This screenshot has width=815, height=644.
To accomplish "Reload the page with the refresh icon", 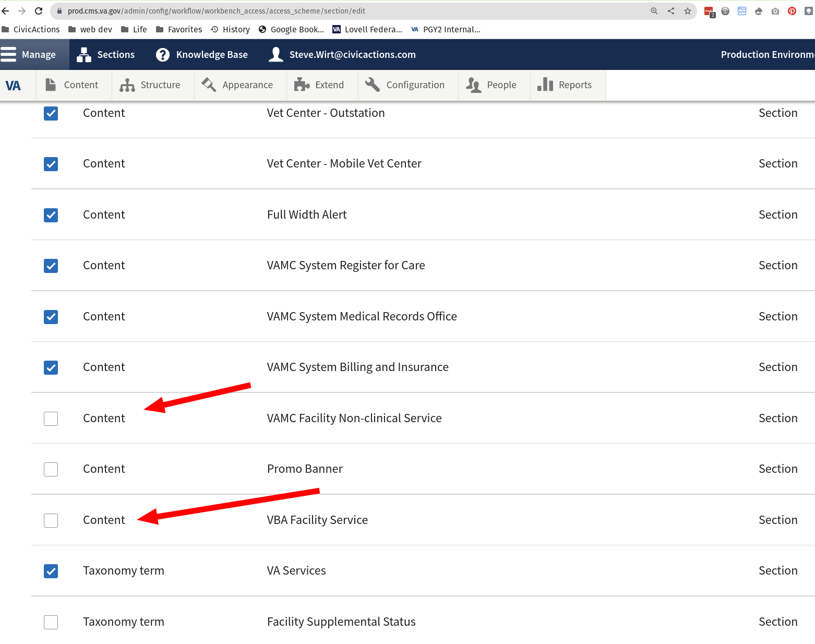I will coord(39,11).
